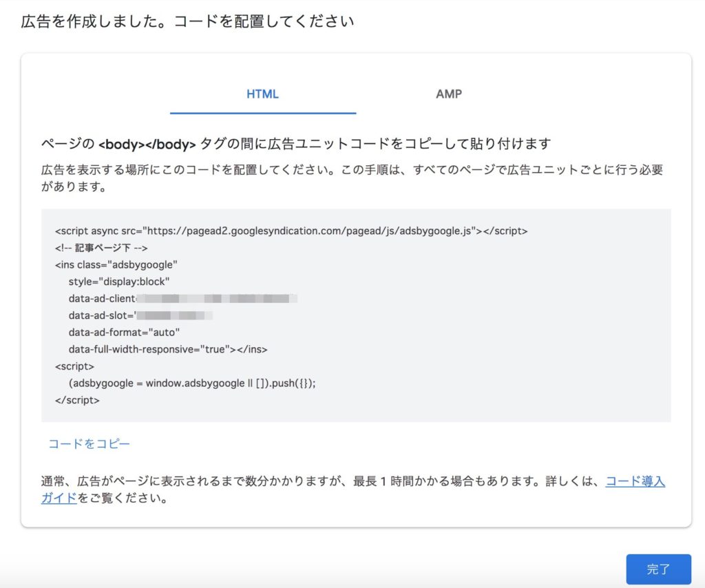This screenshot has height=588, width=705.
Task: Click the data-ad-client code line
Action: (182, 299)
